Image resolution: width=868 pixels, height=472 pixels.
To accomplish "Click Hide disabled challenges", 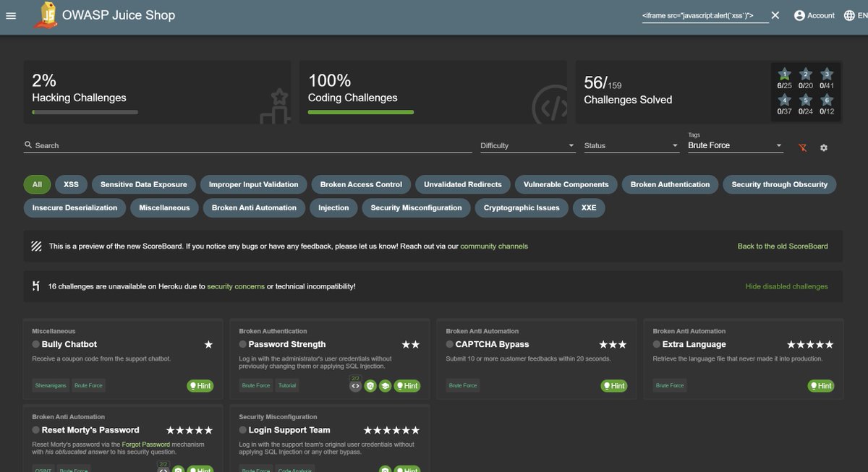I will point(787,286).
